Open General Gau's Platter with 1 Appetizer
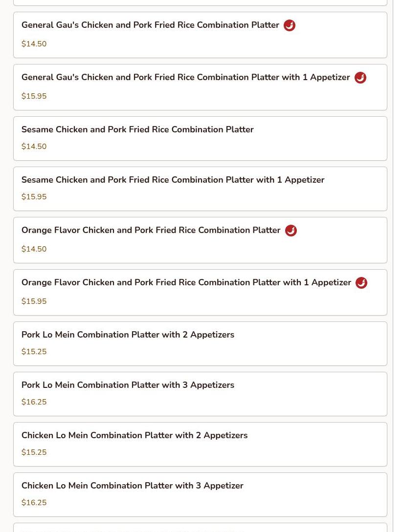The height and width of the screenshot is (532, 403). pyautogui.click(x=185, y=78)
